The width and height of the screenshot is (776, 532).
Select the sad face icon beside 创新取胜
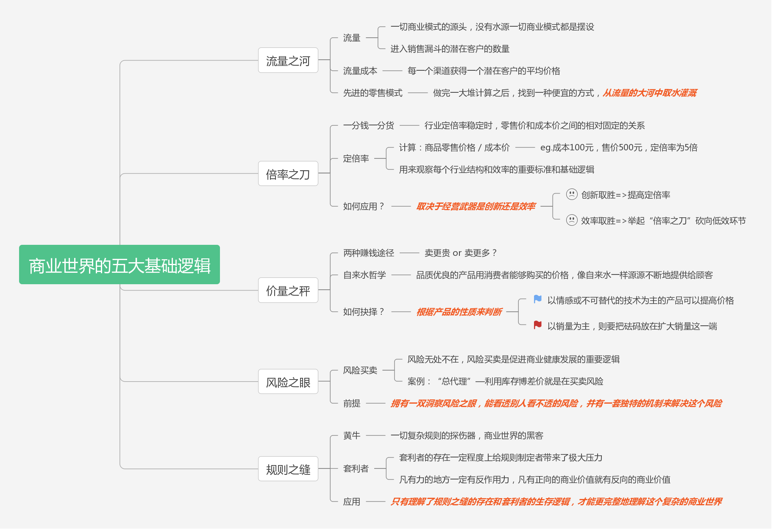[x=572, y=194]
